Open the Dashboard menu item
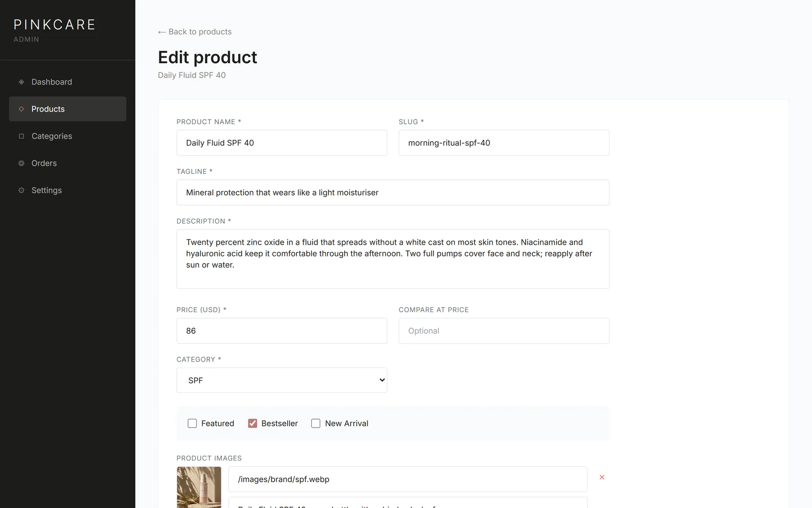The width and height of the screenshot is (812, 508). 68,82
